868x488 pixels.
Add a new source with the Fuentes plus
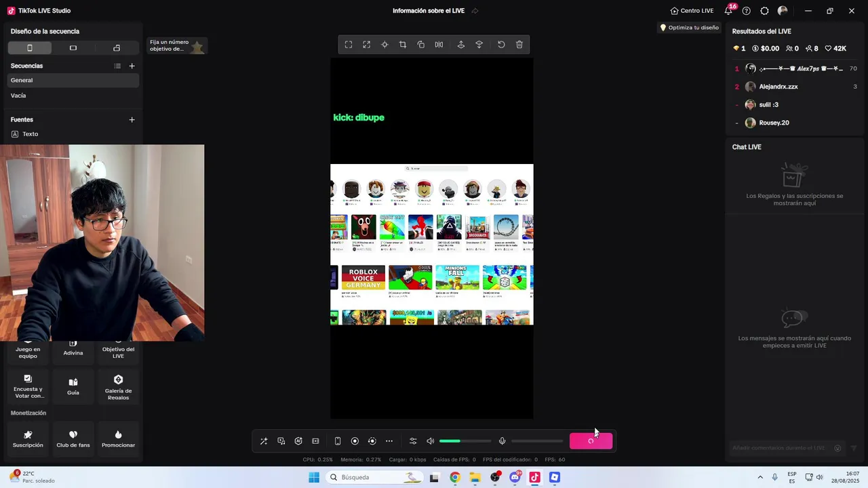pos(132,120)
